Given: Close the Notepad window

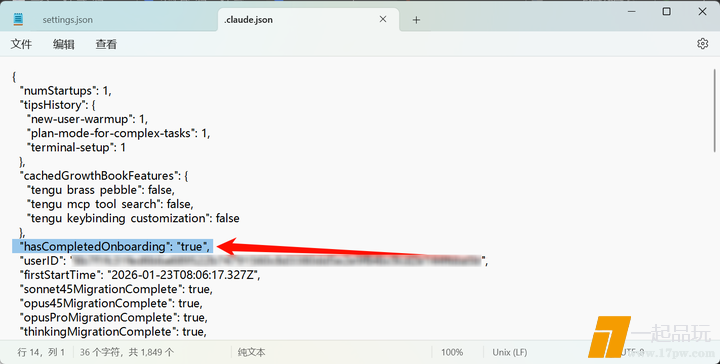Looking at the screenshot, I should click(703, 11).
